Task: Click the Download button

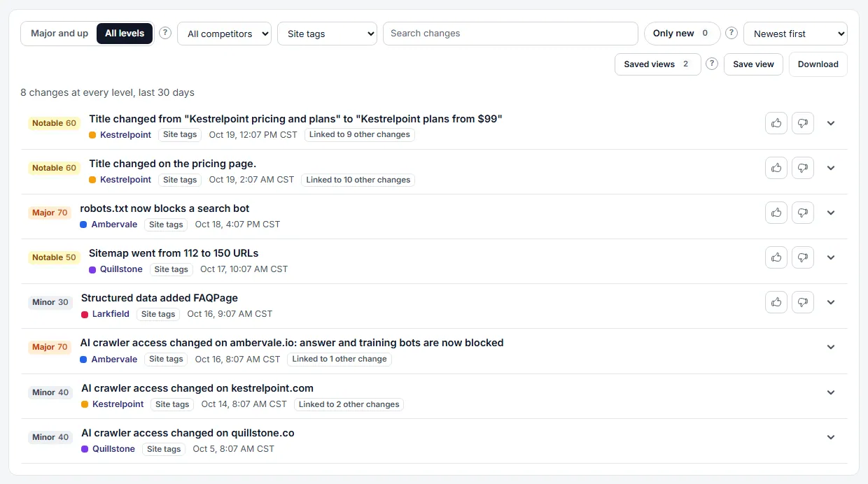Action: click(818, 64)
